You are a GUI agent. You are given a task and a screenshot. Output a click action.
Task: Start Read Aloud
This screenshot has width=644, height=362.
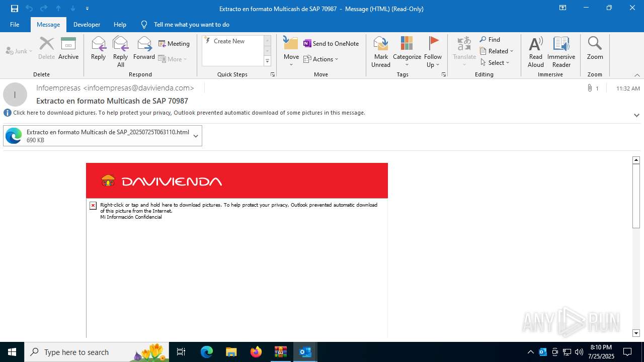pyautogui.click(x=535, y=51)
